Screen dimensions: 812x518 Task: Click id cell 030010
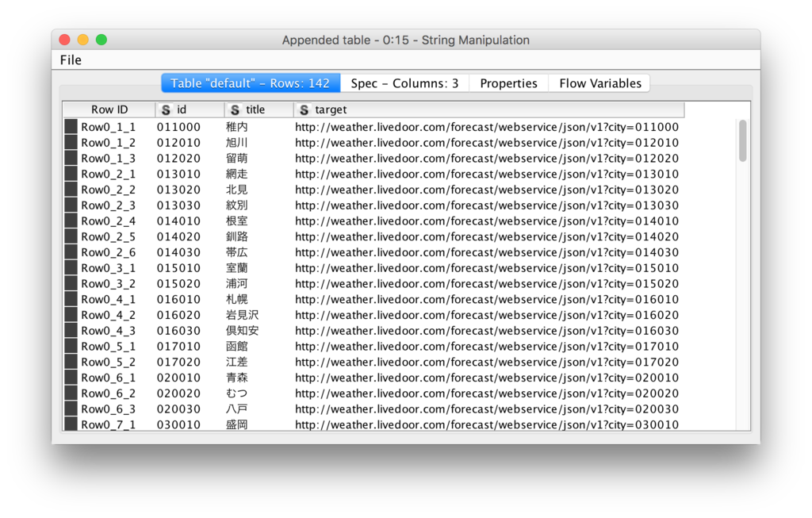[x=178, y=424]
